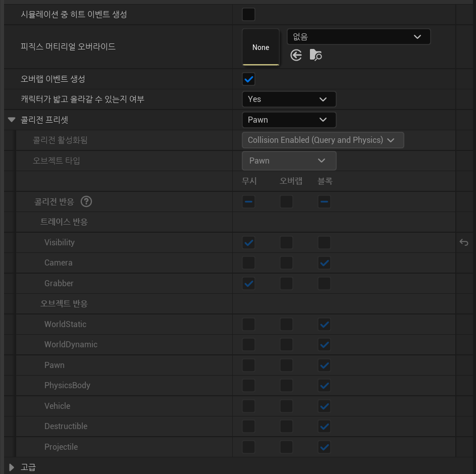Open 콜리전 프리셋 Pawn dropdown
The image size is (476, 474).
tap(289, 120)
